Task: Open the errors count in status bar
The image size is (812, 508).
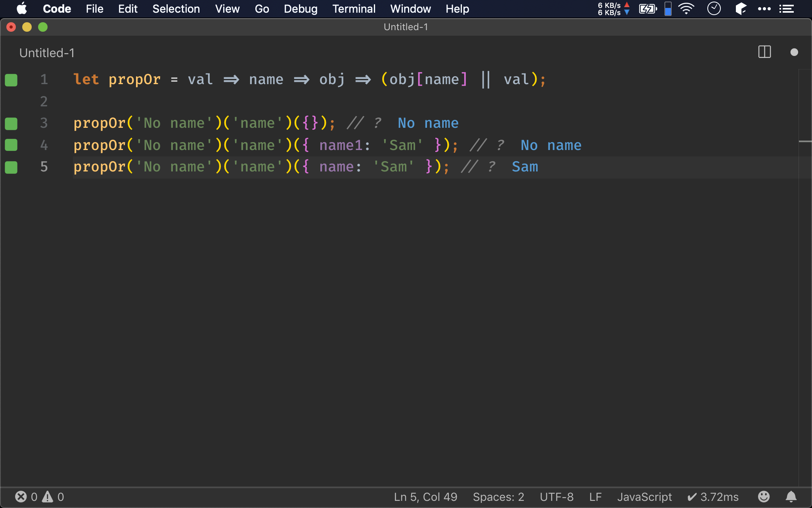Action: click(x=26, y=497)
